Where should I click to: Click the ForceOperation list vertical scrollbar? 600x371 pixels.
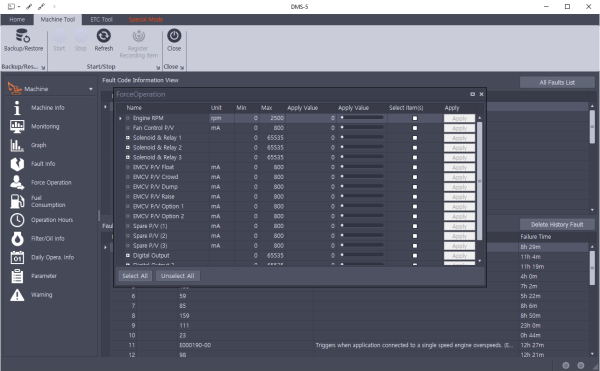click(479, 181)
